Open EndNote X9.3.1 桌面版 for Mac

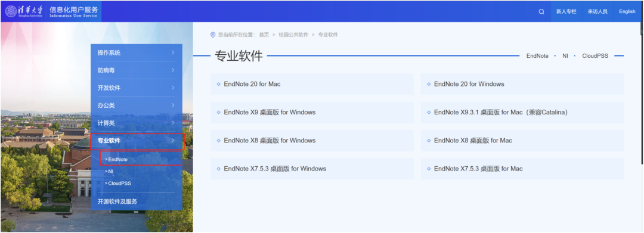pyautogui.click(x=522, y=112)
